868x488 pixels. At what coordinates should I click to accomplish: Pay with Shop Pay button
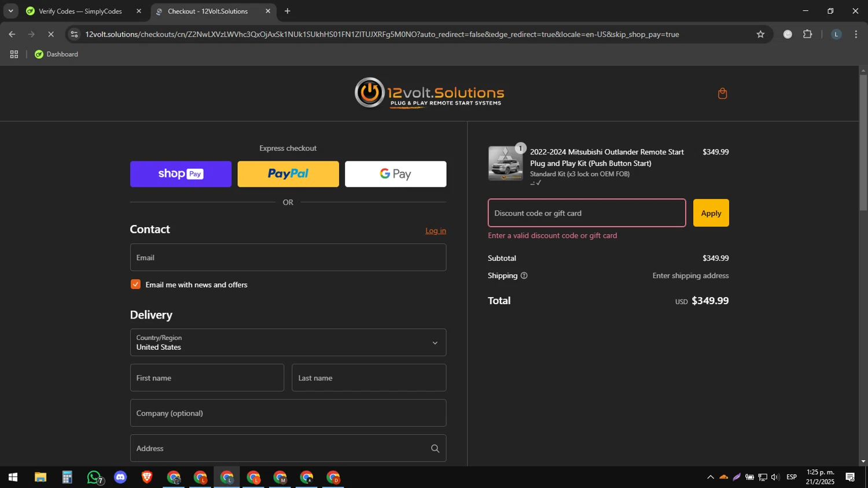pyautogui.click(x=181, y=174)
